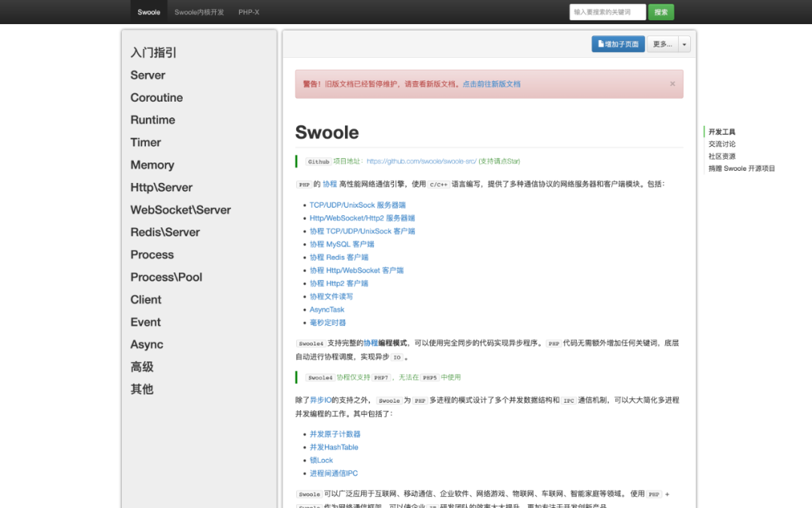
Task: Click the Swoole page heading
Action: click(x=327, y=132)
